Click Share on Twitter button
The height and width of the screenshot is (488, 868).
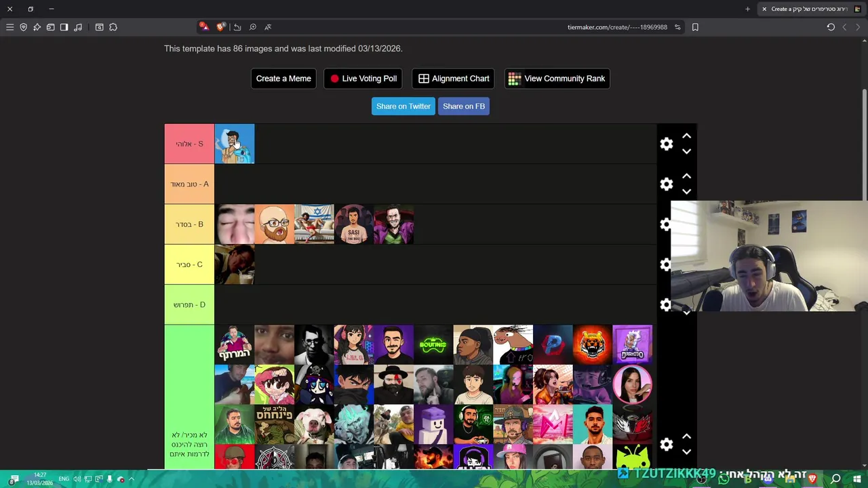[403, 106]
